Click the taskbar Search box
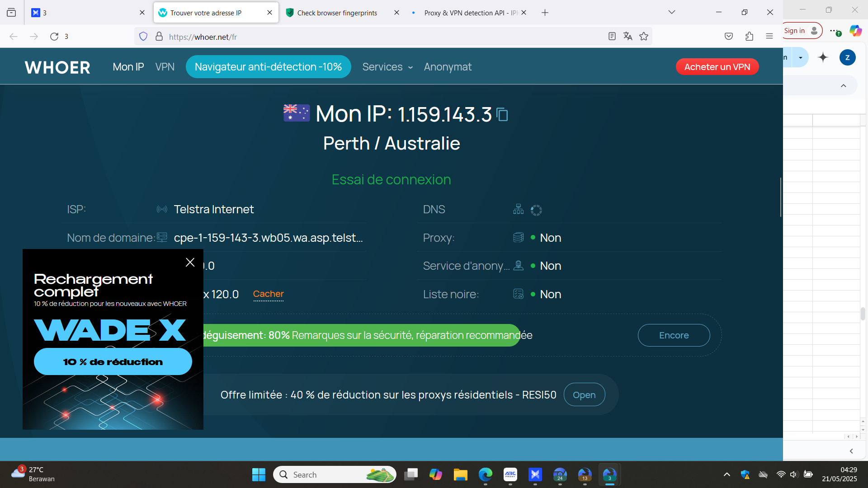 (x=335, y=475)
